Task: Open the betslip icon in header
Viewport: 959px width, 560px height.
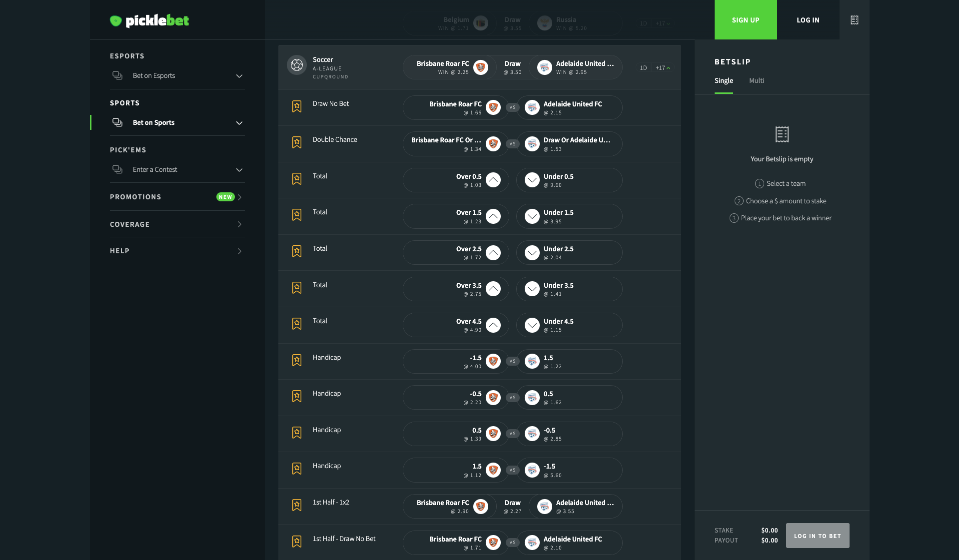Action: point(854,20)
